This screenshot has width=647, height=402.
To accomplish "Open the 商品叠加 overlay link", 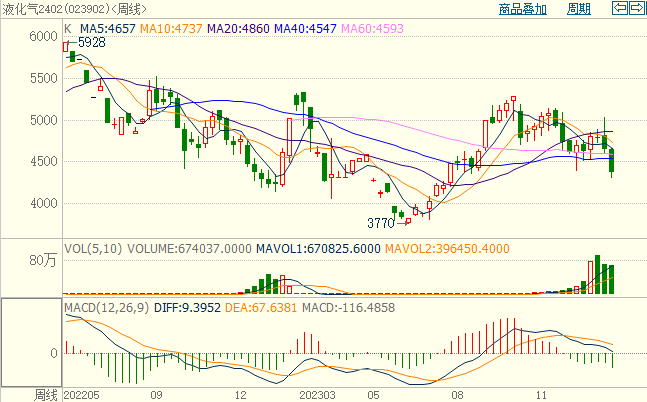I will coord(523,10).
